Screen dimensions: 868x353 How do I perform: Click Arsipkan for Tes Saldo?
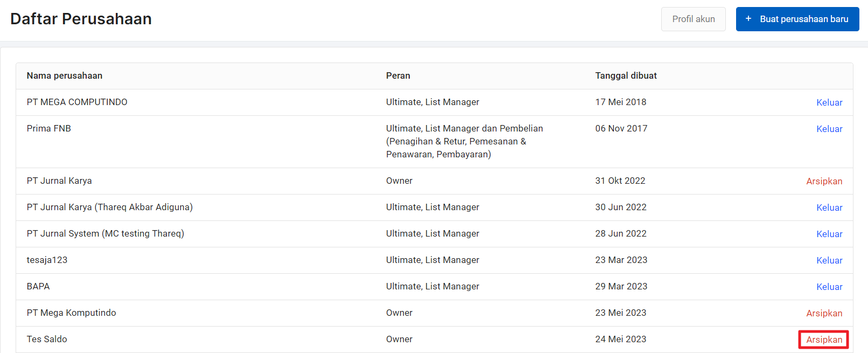pos(824,340)
